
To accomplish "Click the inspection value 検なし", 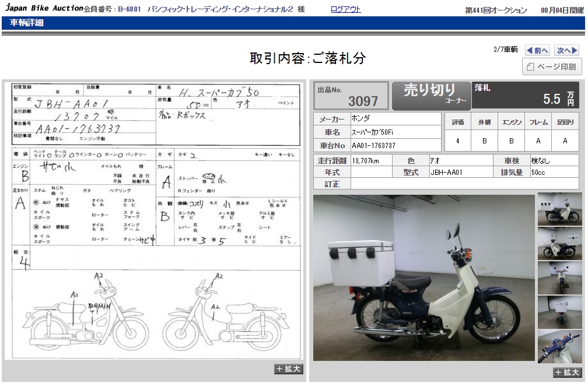I will [540, 161].
